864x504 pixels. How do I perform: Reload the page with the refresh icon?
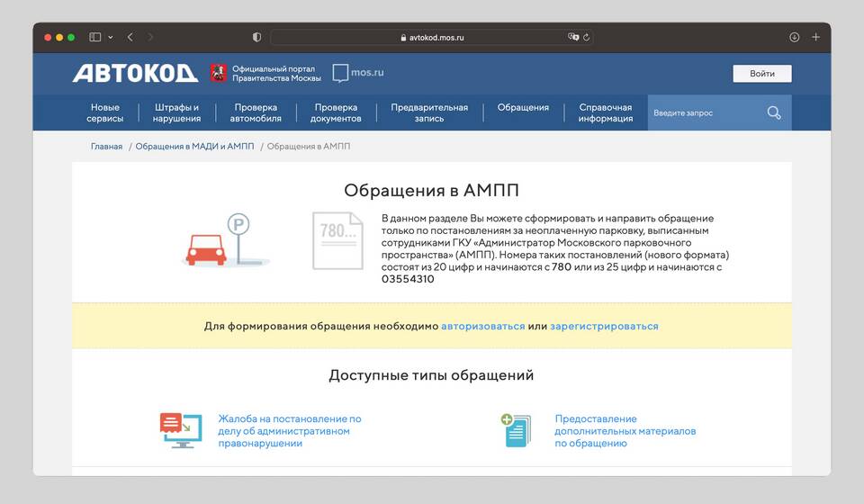tap(586, 37)
